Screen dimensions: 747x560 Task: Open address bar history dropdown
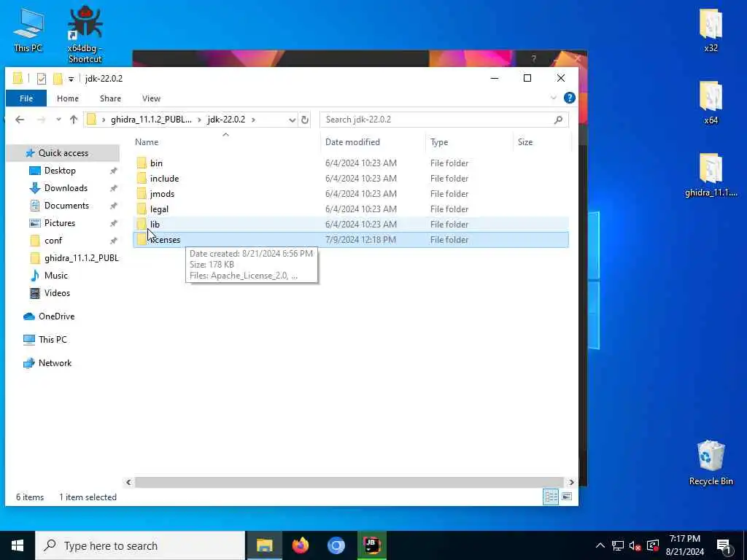[x=292, y=120]
